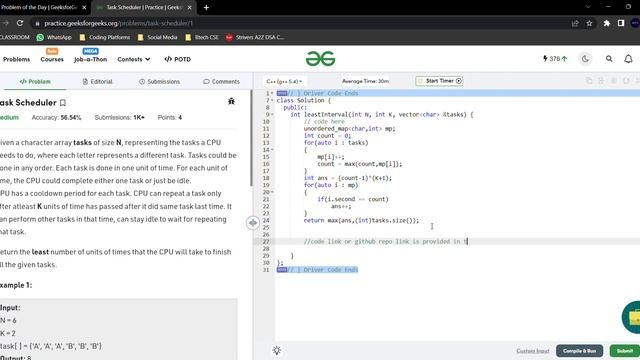Open the Problems nav item

pos(16,59)
